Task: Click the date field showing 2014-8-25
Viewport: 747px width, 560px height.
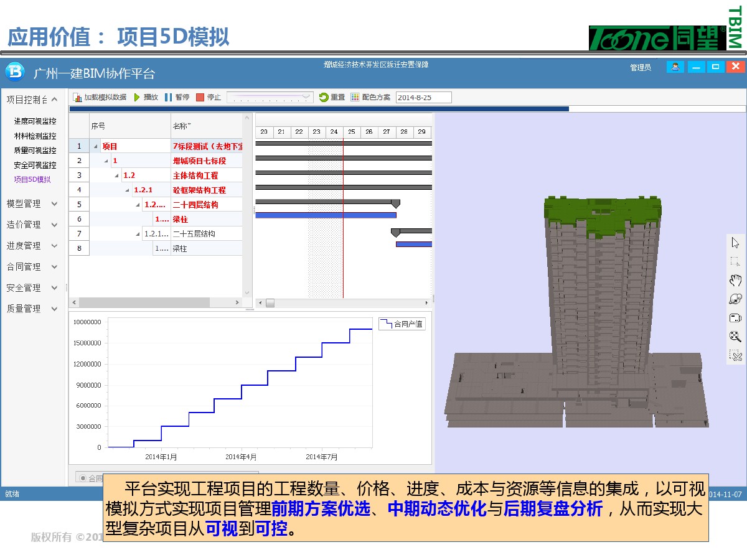Action: 423,98
